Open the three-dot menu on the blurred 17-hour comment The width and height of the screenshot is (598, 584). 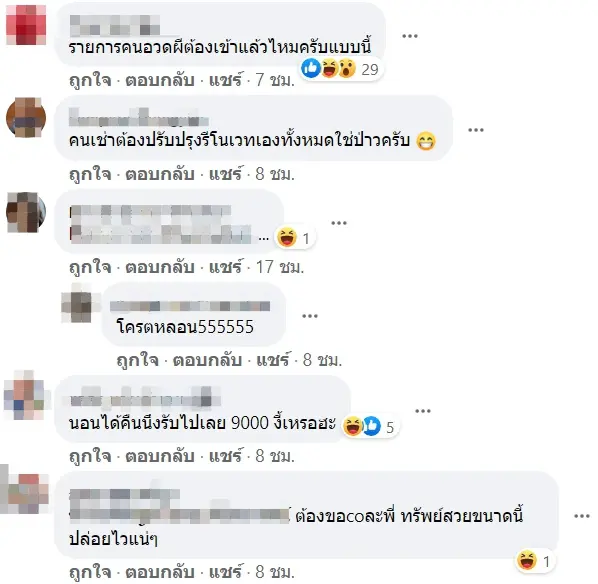point(339,223)
